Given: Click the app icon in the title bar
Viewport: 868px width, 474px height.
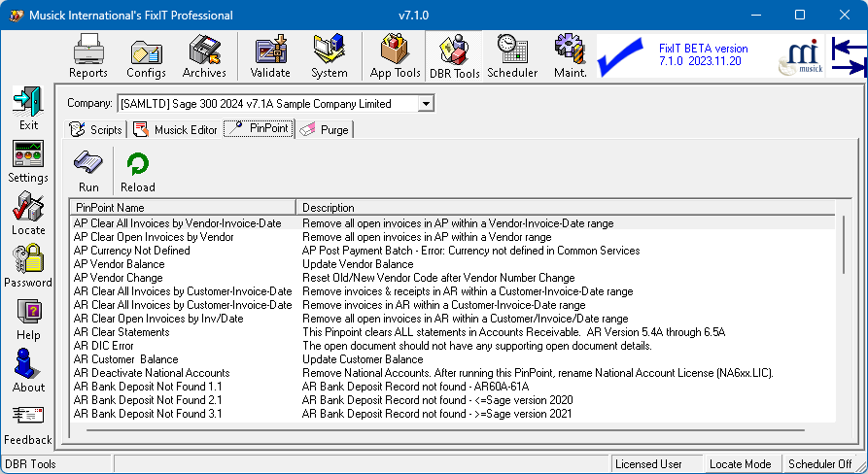Looking at the screenshot, I should [17, 15].
